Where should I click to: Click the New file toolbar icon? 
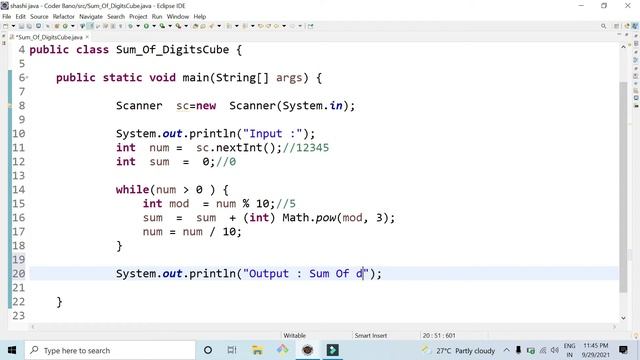click(6, 26)
